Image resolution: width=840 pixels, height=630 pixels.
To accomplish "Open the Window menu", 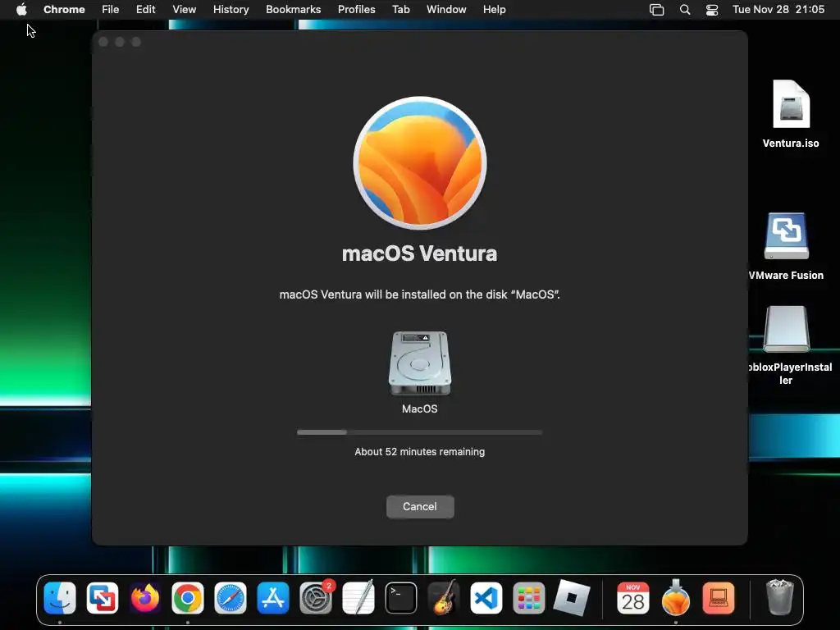I will tap(446, 10).
